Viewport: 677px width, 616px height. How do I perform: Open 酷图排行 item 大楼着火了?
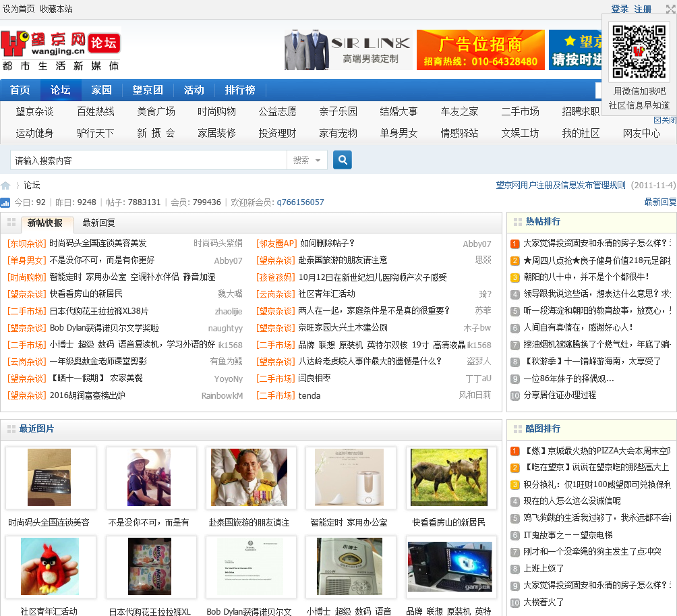pos(543,603)
